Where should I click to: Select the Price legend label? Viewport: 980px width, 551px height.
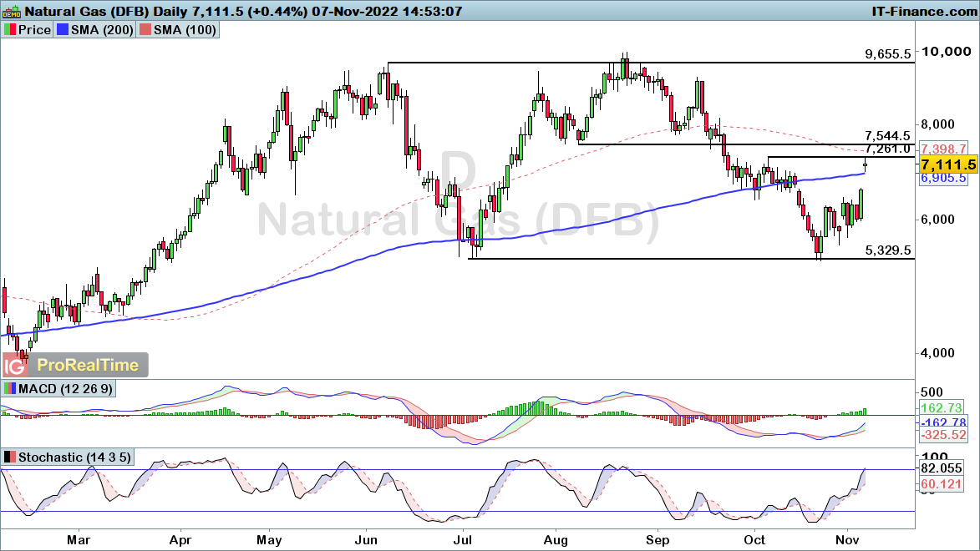click(34, 30)
